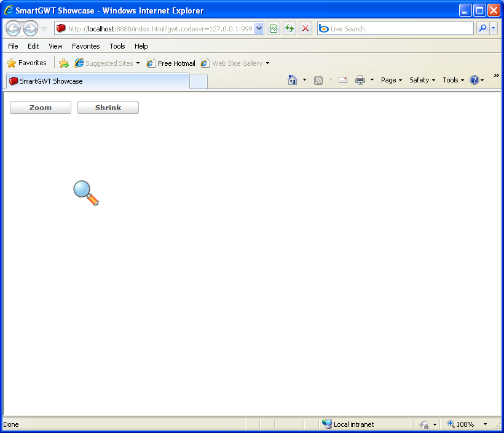Viewport: 504px width, 433px height.
Task: Open the Safety command menu
Action: (422, 80)
